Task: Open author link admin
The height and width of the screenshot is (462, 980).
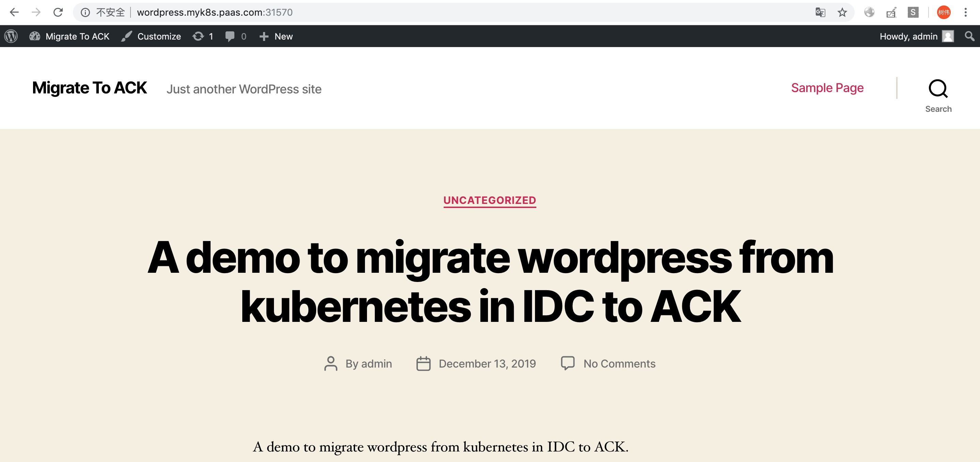Action: pyautogui.click(x=376, y=364)
